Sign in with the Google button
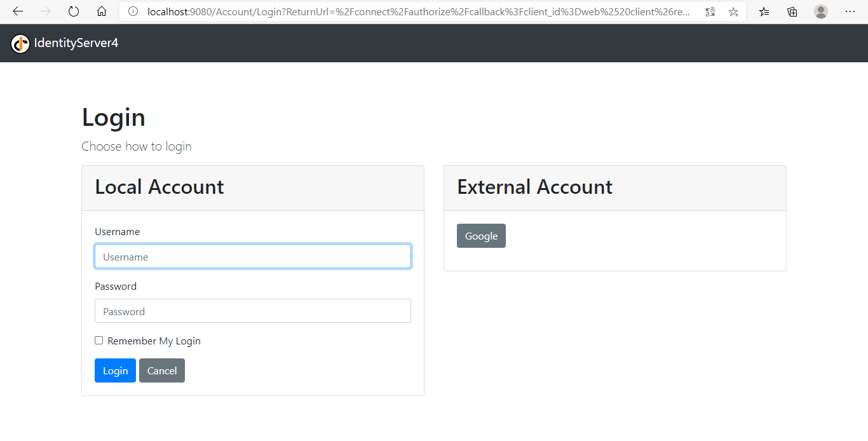The width and height of the screenshot is (868, 441). pos(481,236)
